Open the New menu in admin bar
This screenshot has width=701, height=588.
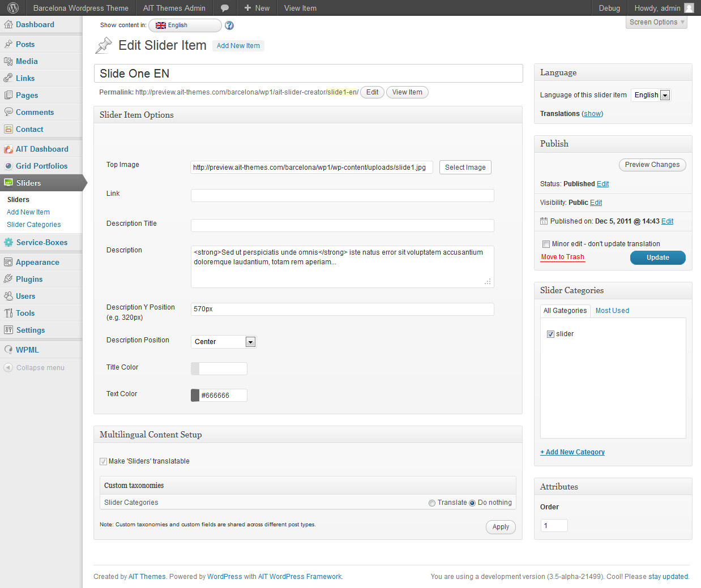(x=257, y=8)
